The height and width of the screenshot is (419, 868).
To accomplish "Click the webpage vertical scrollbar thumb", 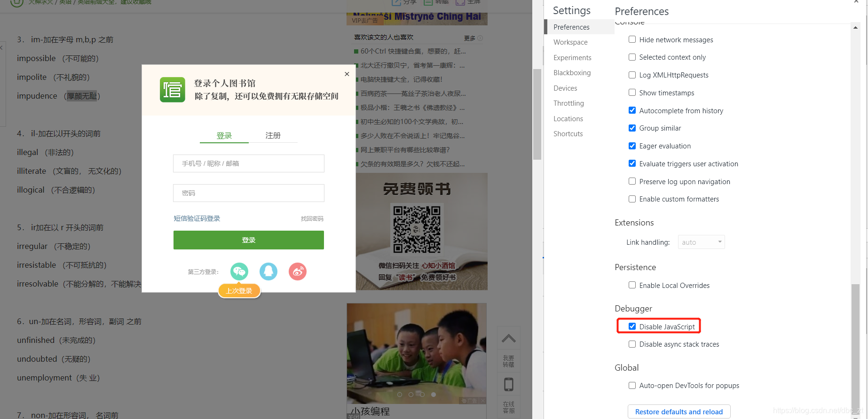I will [537, 115].
